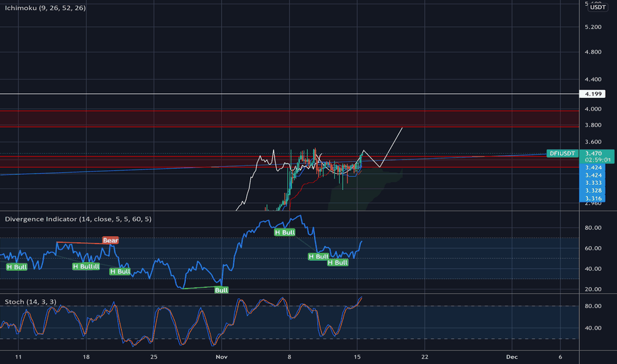
Task: Click the 3.333 indicator value label
Action: pos(593,183)
